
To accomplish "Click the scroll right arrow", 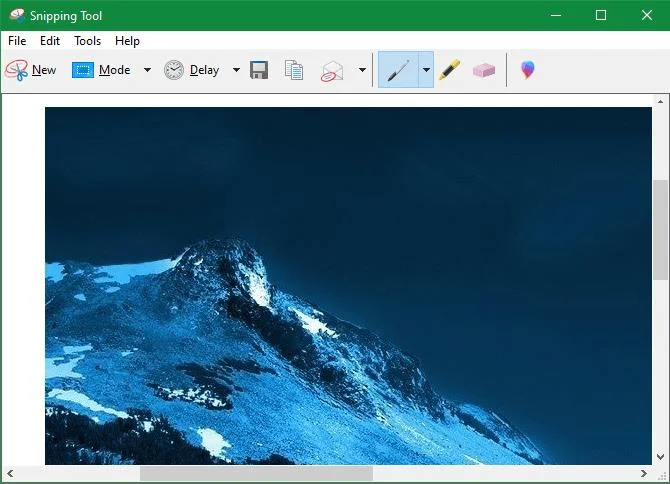I will (x=644, y=473).
